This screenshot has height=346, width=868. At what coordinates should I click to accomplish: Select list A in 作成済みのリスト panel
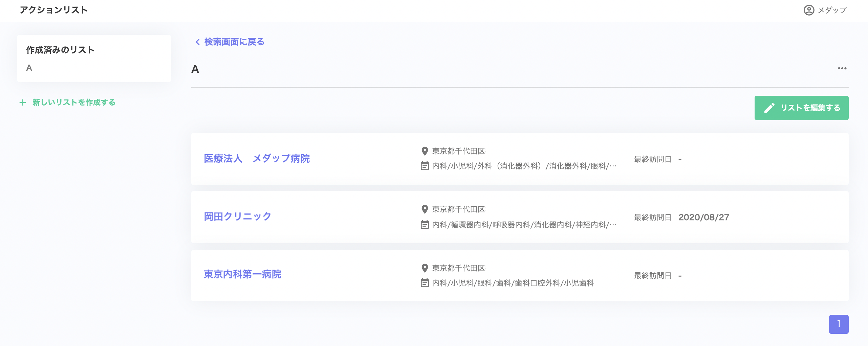29,68
